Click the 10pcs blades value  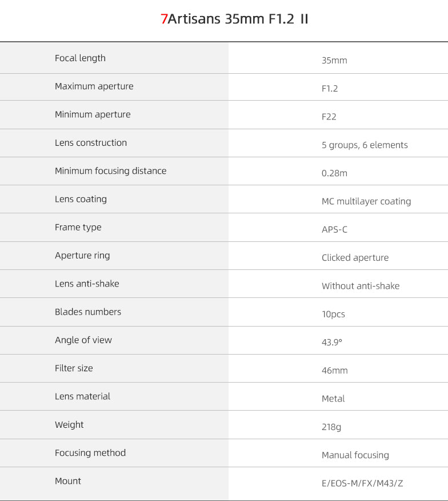(x=333, y=315)
